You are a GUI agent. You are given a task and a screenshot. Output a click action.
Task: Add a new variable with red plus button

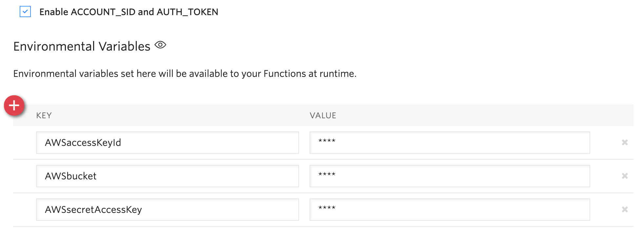point(14,106)
